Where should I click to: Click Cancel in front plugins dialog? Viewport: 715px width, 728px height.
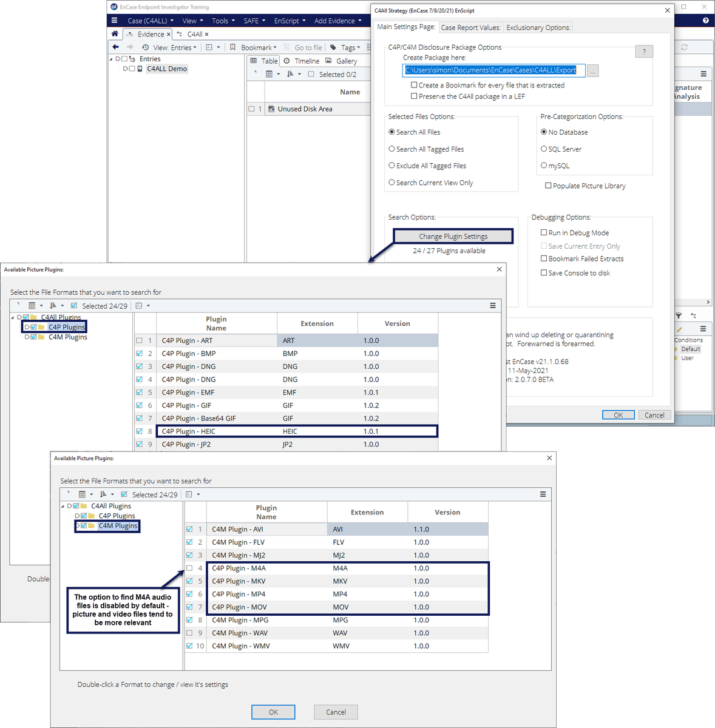336,712
